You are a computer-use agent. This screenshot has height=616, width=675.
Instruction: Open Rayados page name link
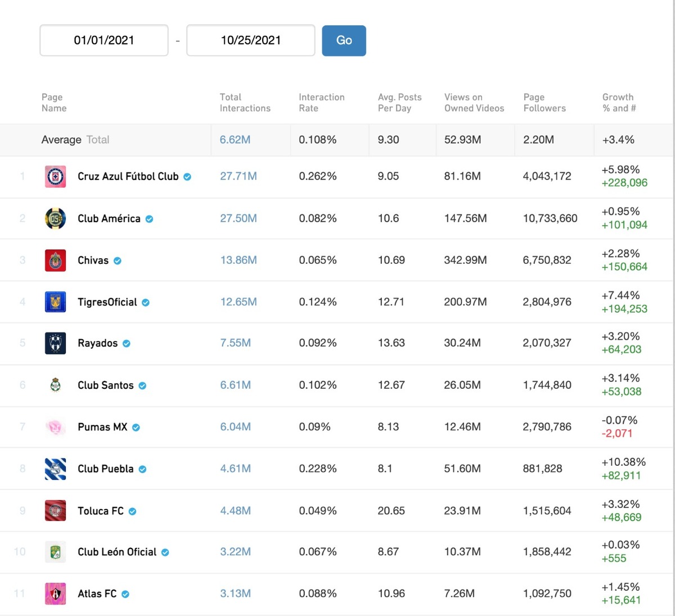98,343
